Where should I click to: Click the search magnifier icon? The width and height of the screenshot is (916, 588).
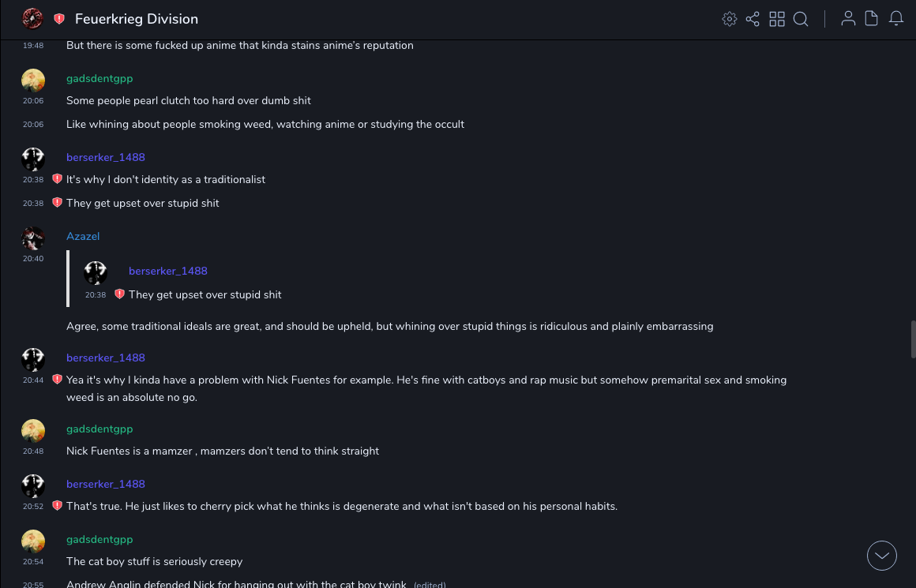tap(801, 19)
